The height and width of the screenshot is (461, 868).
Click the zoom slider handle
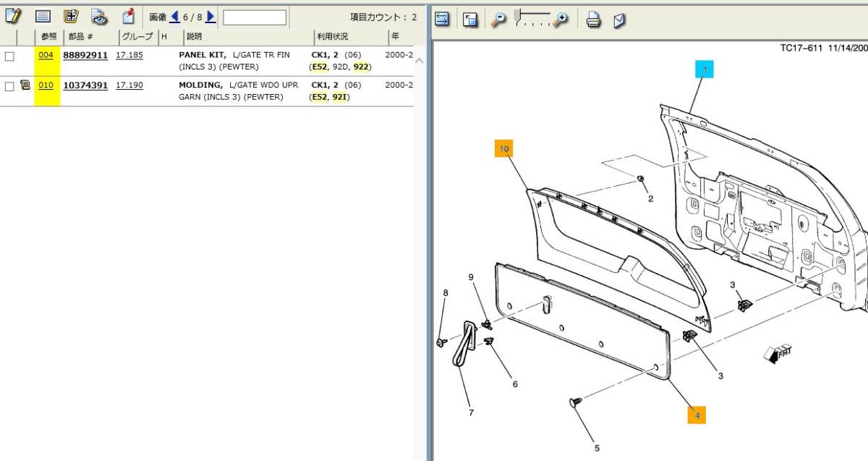[516, 15]
